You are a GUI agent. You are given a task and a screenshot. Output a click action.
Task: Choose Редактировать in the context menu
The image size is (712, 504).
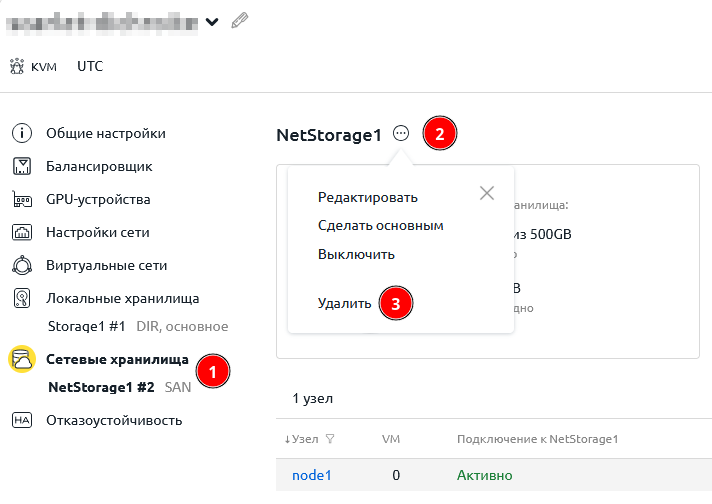(367, 197)
